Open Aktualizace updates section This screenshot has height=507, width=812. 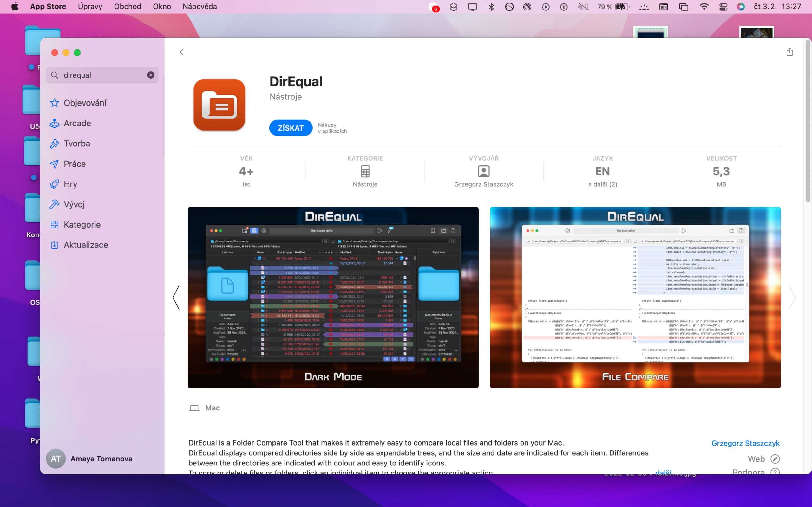pos(86,245)
